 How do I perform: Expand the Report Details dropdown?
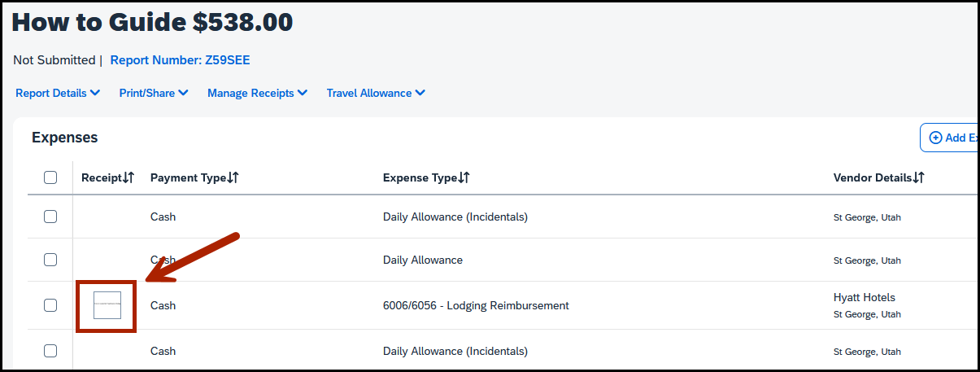(58, 93)
